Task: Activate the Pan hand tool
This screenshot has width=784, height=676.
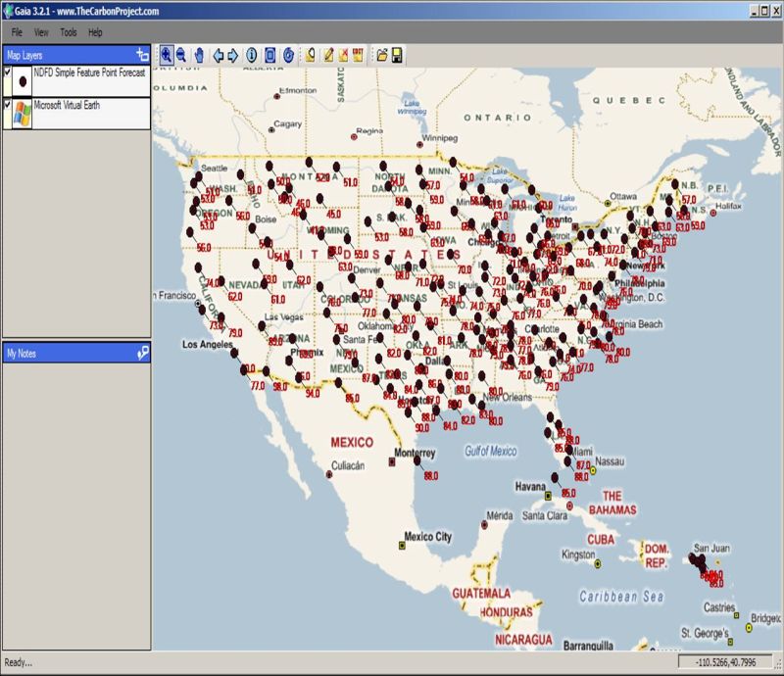Action: 199,55
